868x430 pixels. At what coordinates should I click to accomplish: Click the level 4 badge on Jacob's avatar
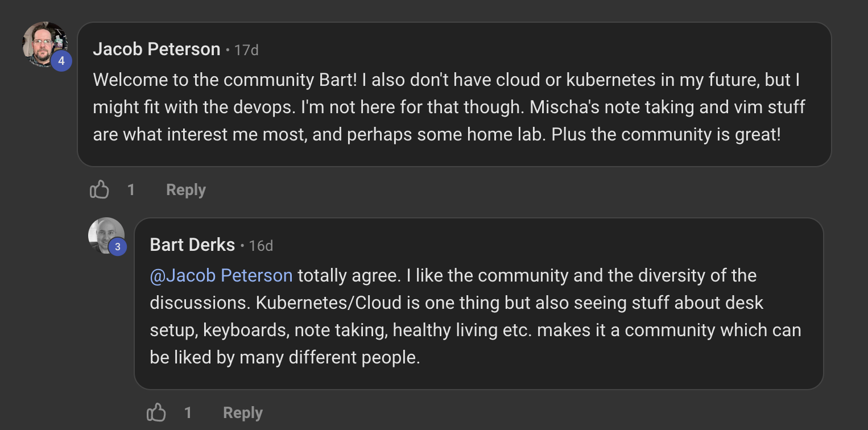click(61, 60)
